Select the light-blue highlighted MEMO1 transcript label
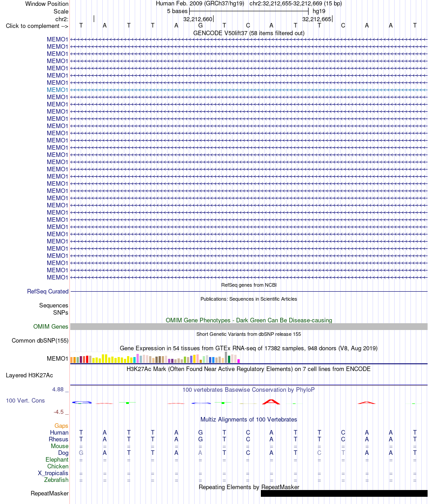This screenshot has width=428, height=504. pyautogui.click(x=58, y=90)
